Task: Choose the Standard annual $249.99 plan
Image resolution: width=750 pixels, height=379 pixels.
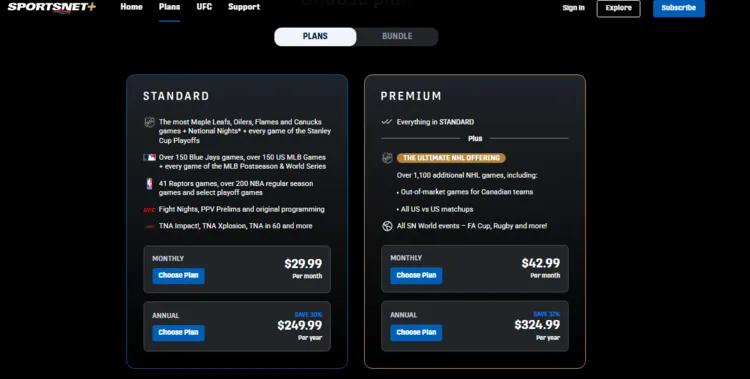Action: coord(178,333)
